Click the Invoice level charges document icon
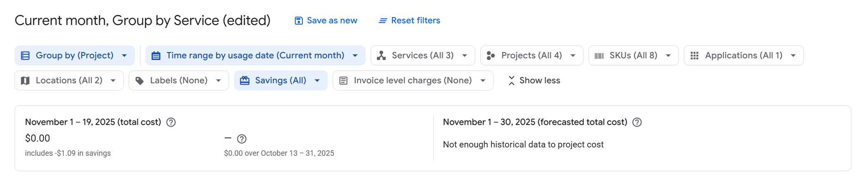 click(343, 80)
